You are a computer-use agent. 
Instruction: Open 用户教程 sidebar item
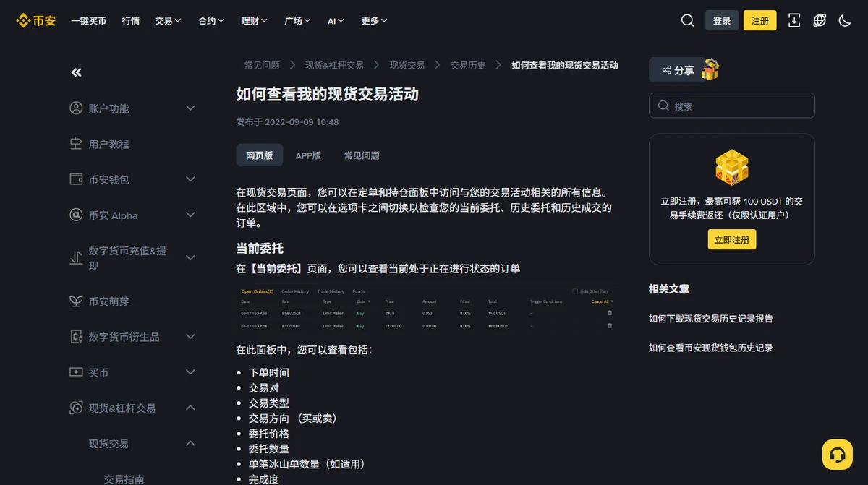[109, 144]
